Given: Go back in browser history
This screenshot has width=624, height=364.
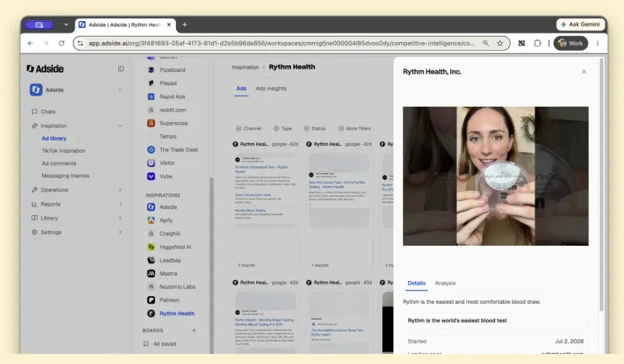Looking at the screenshot, I should point(30,43).
